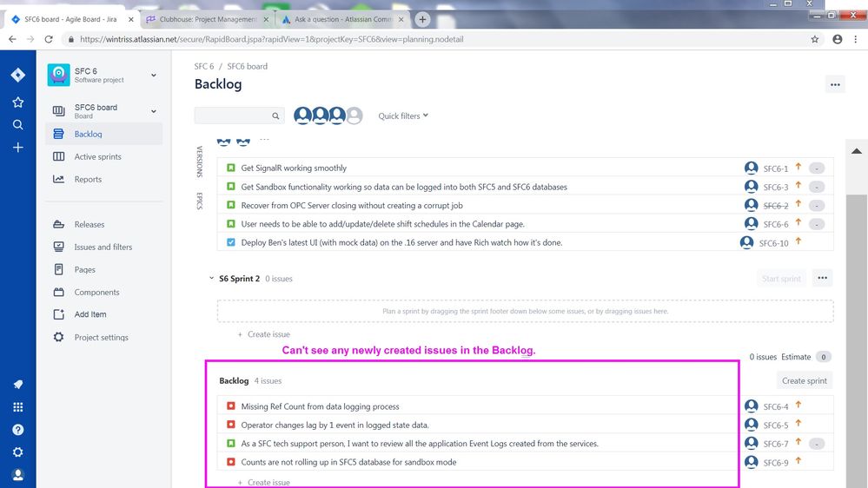Open the Backlog sidebar item
This screenshot has height=488, width=868.
tap(104, 134)
